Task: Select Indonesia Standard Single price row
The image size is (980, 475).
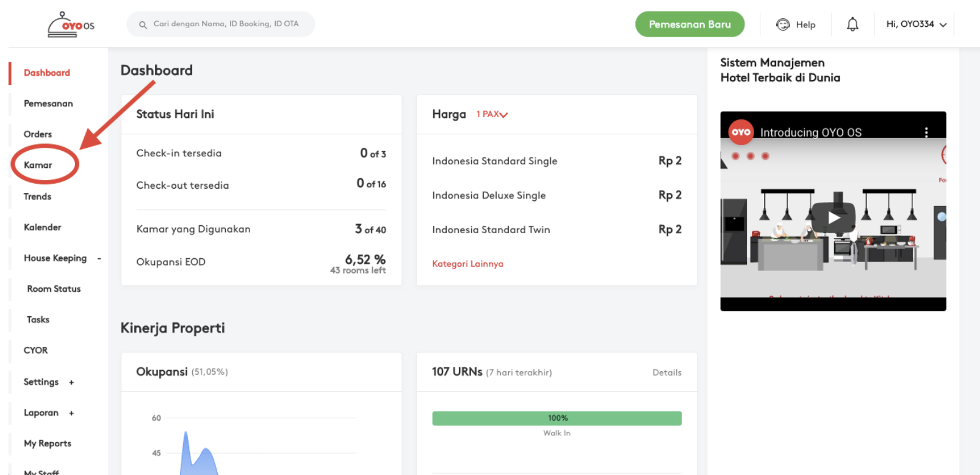Action: [557, 161]
